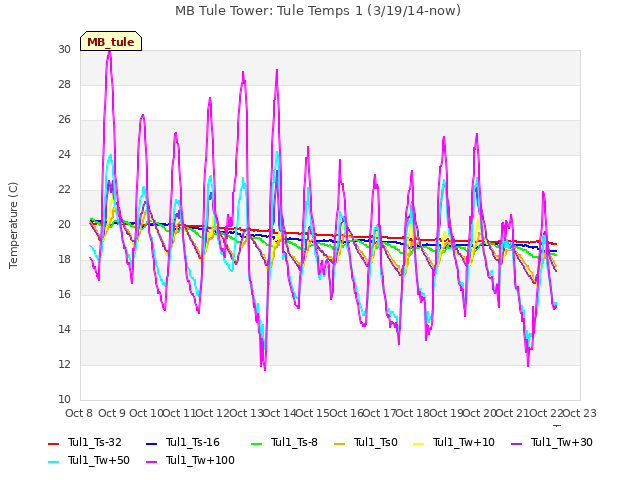Click the Tul1_Tw+30 legend label
Screen dimensions: 640x480
562,442
